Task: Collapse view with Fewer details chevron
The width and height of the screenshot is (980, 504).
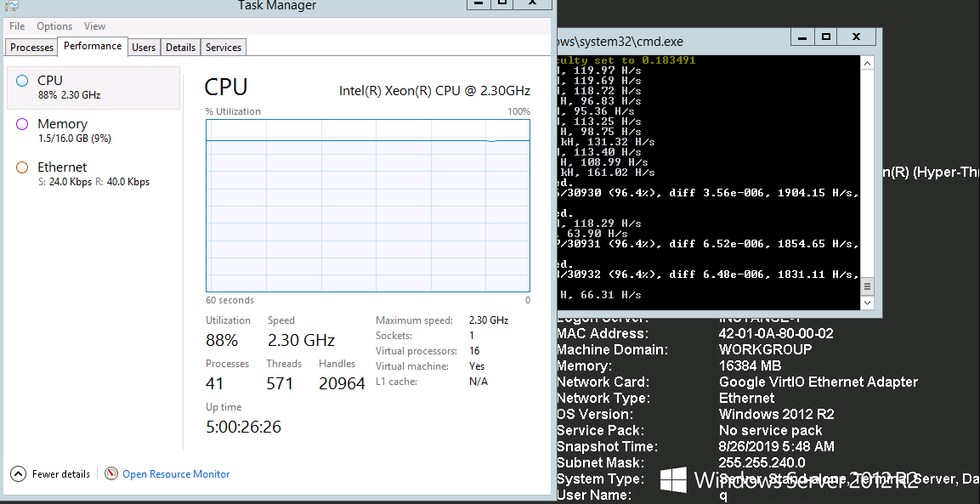Action: pyautogui.click(x=18, y=474)
